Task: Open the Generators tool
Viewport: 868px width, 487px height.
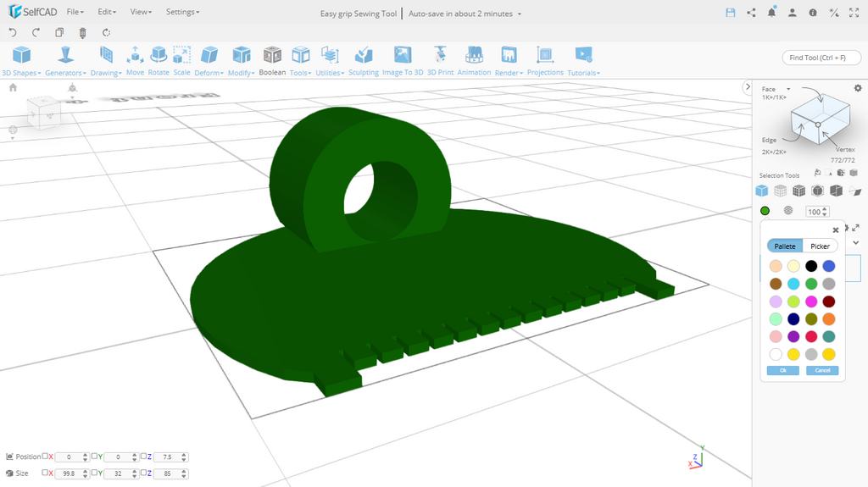Action: point(65,61)
